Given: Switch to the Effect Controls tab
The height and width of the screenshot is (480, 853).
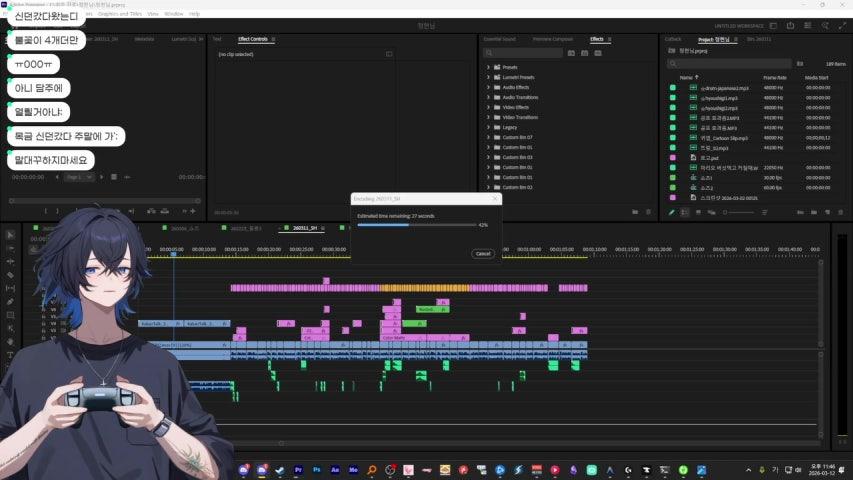Looking at the screenshot, I should click(253, 39).
